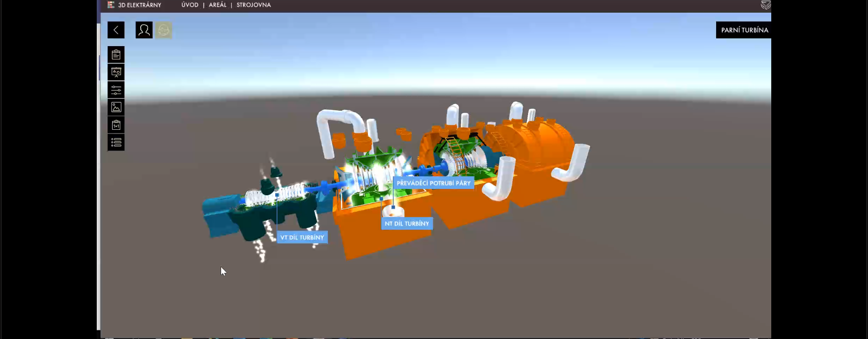This screenshot has width=868, height=339.
Task: Open the 1+1 quiz clipboard icon
Action: 116,125
